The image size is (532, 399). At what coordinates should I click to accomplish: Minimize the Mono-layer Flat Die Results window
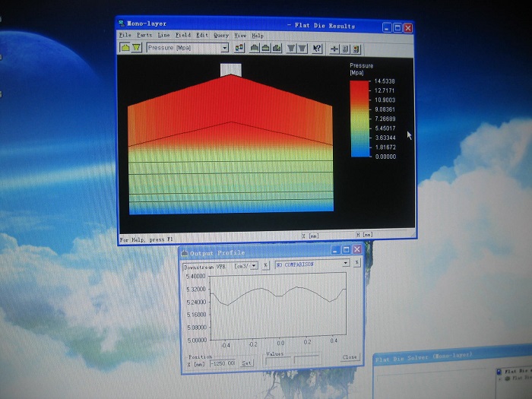387,27
